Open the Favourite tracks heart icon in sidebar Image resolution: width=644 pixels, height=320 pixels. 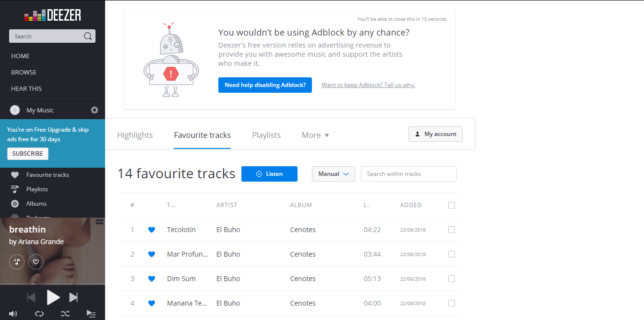tap(16, 174)
